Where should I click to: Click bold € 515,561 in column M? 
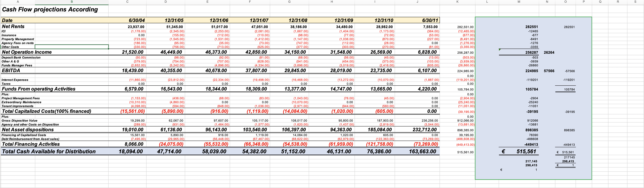pos(519,151)
